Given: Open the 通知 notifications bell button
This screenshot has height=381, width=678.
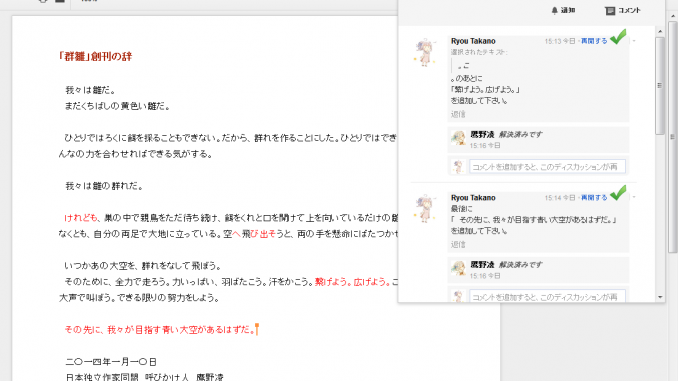Looking at the screenshot, I should 563,10.
